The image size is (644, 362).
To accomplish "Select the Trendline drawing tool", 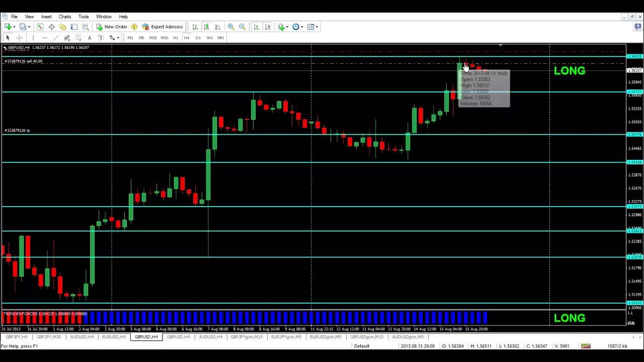I will click(56, 38).
